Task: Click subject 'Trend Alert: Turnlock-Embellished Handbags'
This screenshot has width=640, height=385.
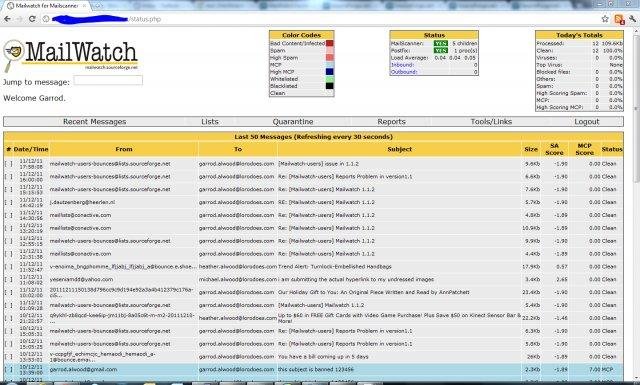Action: [335, 267]
